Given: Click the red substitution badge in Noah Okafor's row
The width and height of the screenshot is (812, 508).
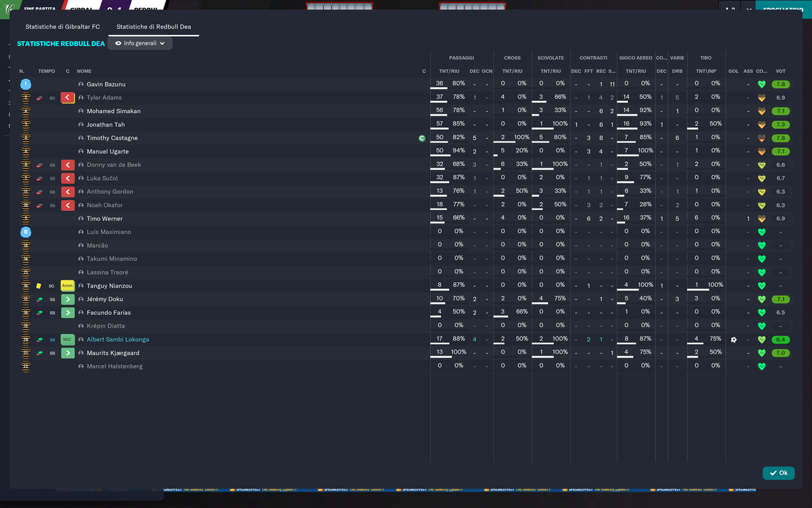Looking at the screenshot, I should click(x=68, y=205).
